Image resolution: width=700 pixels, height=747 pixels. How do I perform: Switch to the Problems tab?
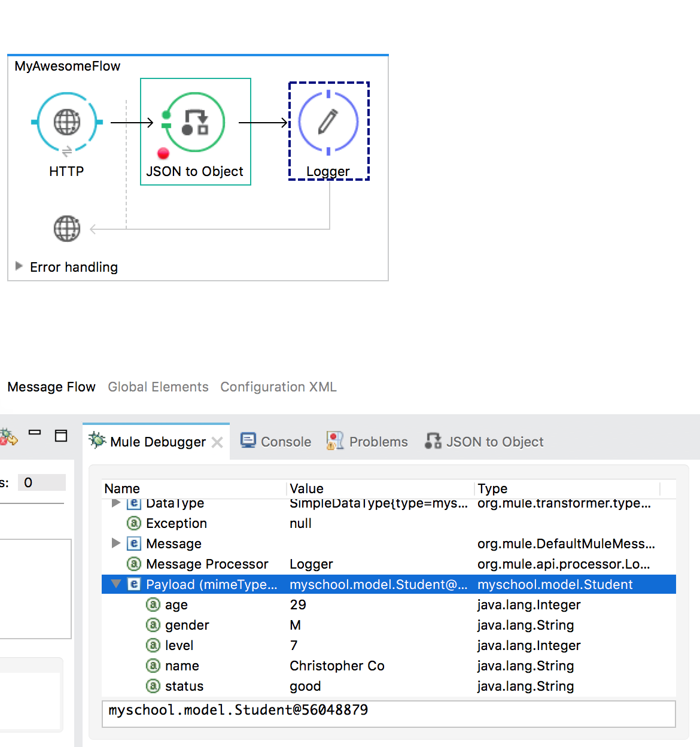pos(367,442)
